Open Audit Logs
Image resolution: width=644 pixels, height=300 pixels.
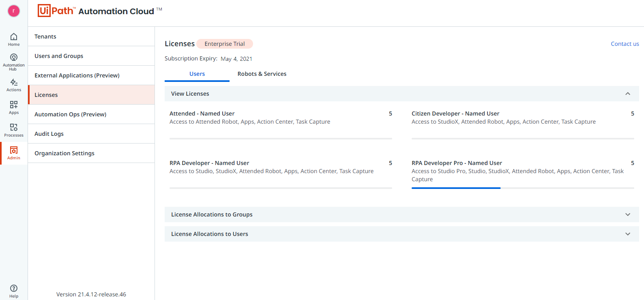(91, 134)
